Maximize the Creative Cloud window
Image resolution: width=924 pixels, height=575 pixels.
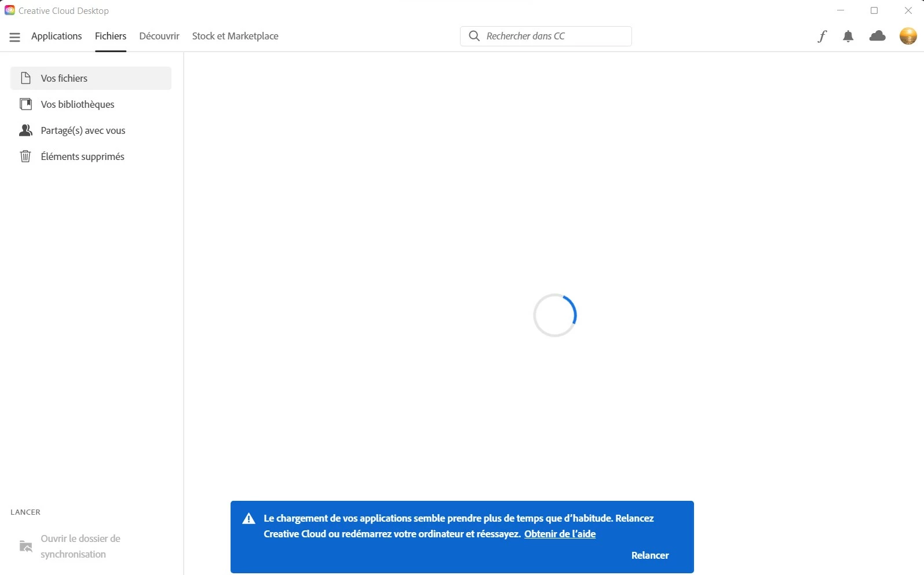874,10
